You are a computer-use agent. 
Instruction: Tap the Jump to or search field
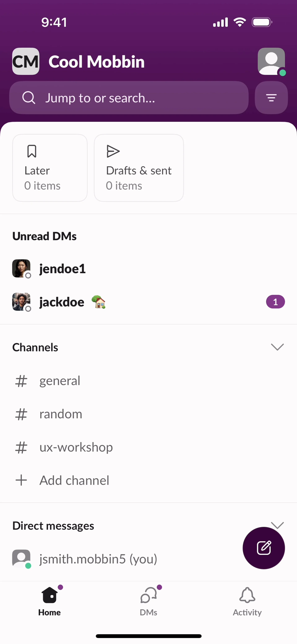pyautogui.click(x=129, y=98)
